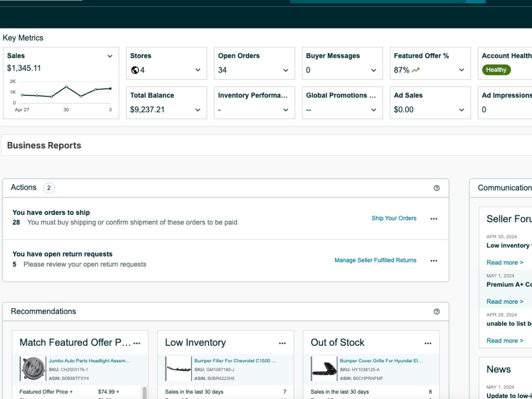Open Manage Seller Fulfilled Returns link
Viewport: 532px width, 399px height.
[x=375, y=260]
